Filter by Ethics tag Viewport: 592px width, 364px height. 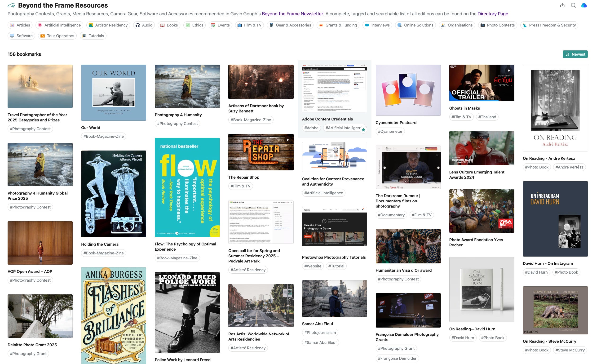point(194,25)
